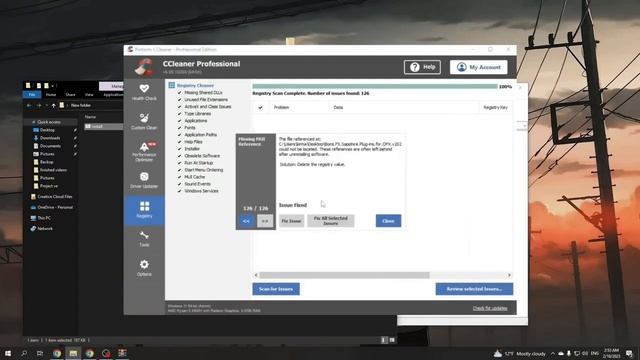
Task: Uncheck Fonts option
Action: pos(180,128)
